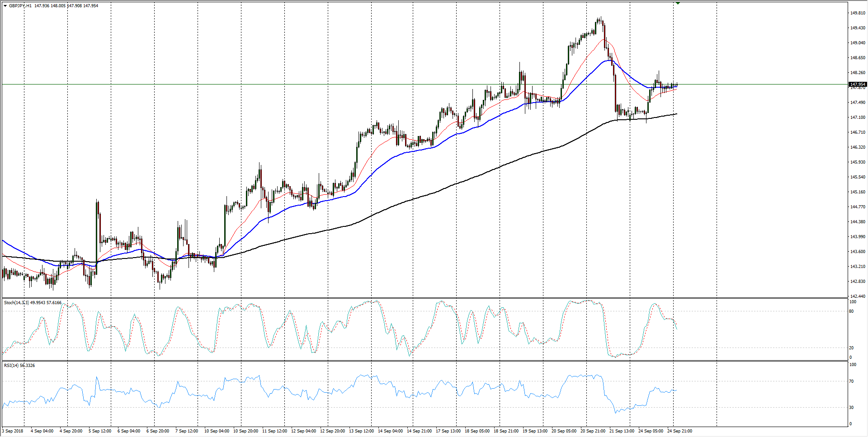
Task: Click the dropdown arrow beside GBPJPY,H1
Action: (5, 6)
